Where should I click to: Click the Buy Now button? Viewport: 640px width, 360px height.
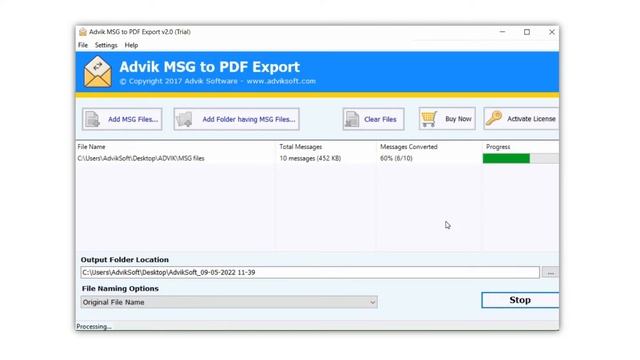tap(447, 119)
